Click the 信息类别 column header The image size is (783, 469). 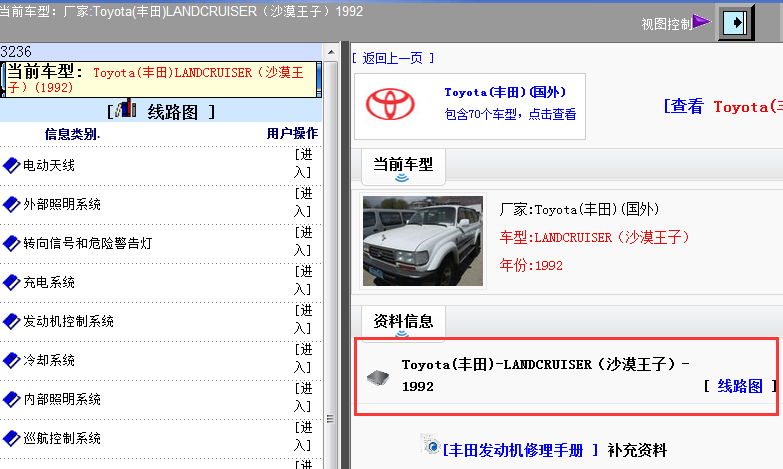point(72,134)
